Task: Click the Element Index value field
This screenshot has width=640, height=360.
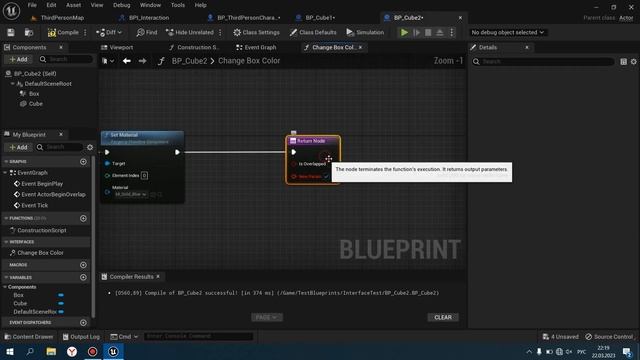Action: 144,176
